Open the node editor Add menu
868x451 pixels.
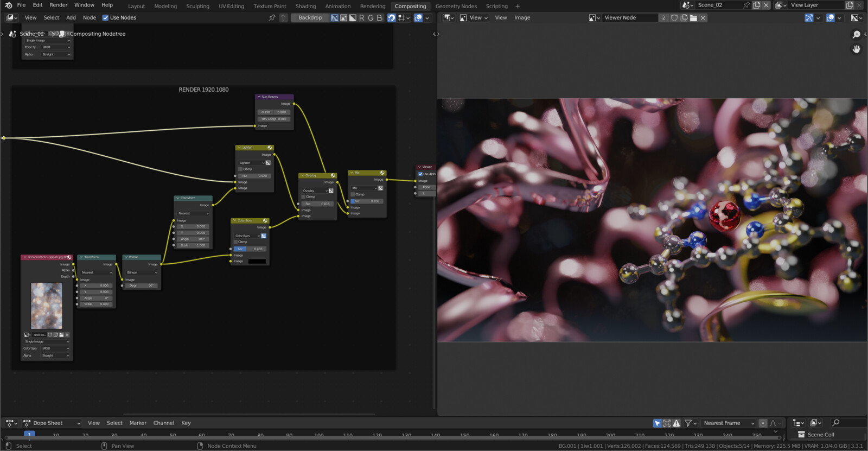71,18
